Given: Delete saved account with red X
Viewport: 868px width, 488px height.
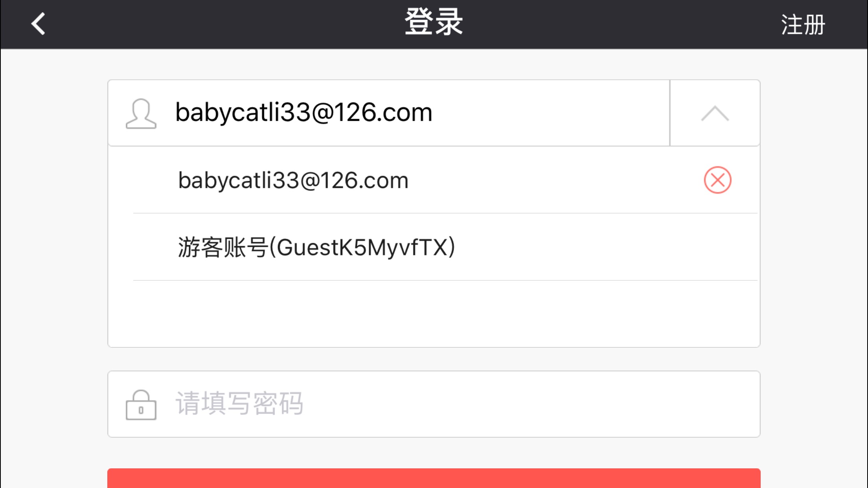Looking at the screenshot, I should (717, 180).
